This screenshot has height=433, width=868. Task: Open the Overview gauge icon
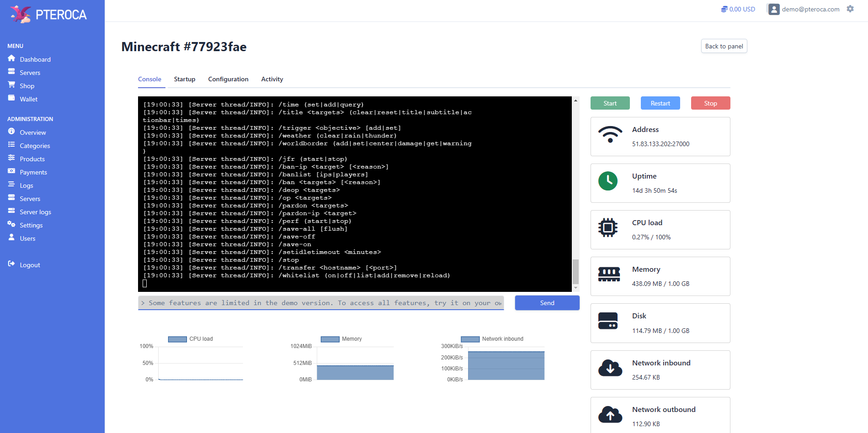pos(11,132)
